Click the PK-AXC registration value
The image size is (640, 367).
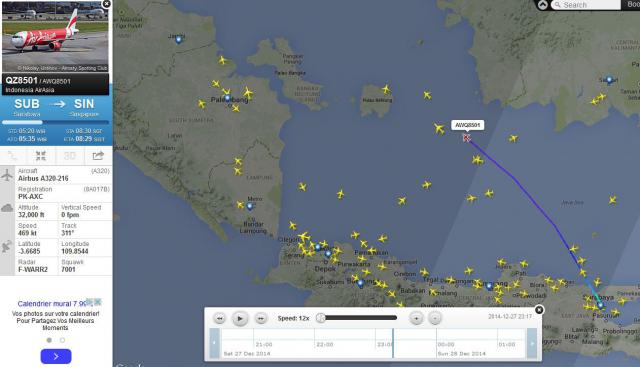tap(31, 196)
